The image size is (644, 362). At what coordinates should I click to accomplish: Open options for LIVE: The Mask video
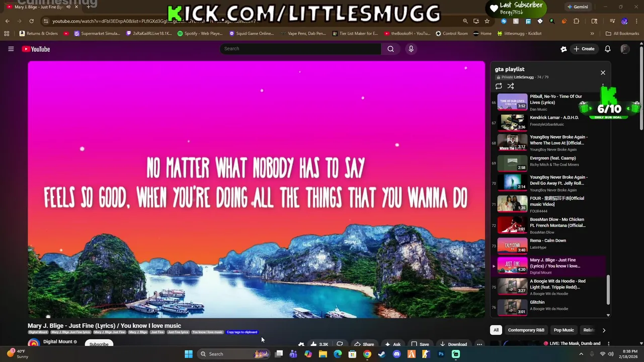coord(608,344)
